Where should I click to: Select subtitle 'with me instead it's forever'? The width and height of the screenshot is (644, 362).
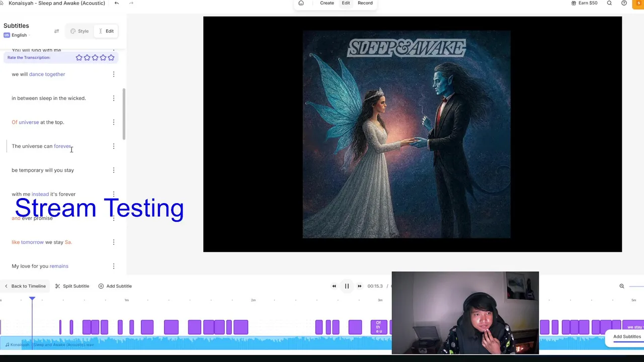coord(43,194)
